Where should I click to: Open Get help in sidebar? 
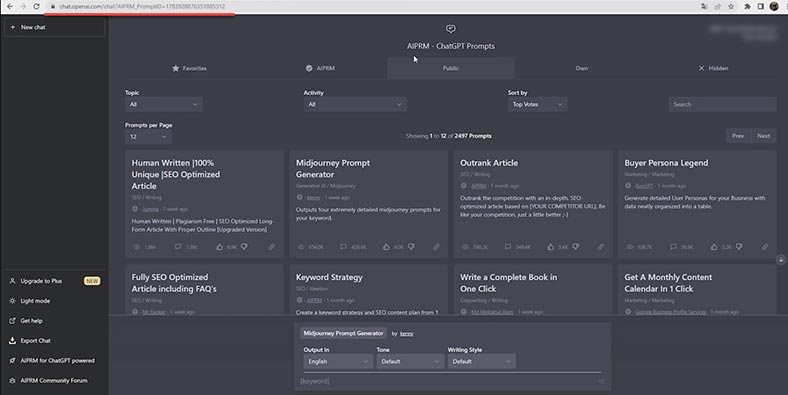[x=55, y=321]
